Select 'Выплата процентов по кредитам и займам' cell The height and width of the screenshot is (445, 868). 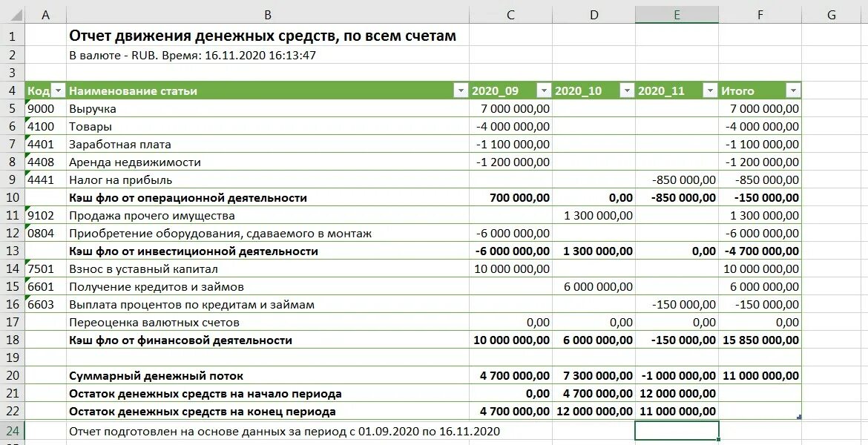(x=268, y=304)
